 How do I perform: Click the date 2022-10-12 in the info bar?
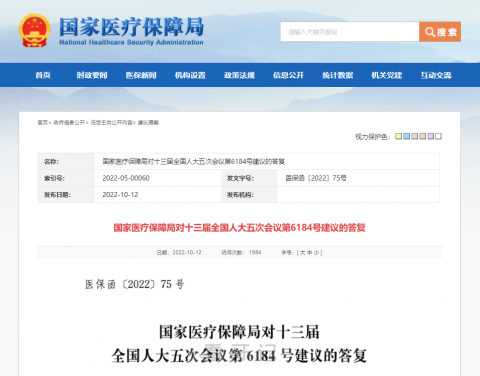(x=187, y=253)
